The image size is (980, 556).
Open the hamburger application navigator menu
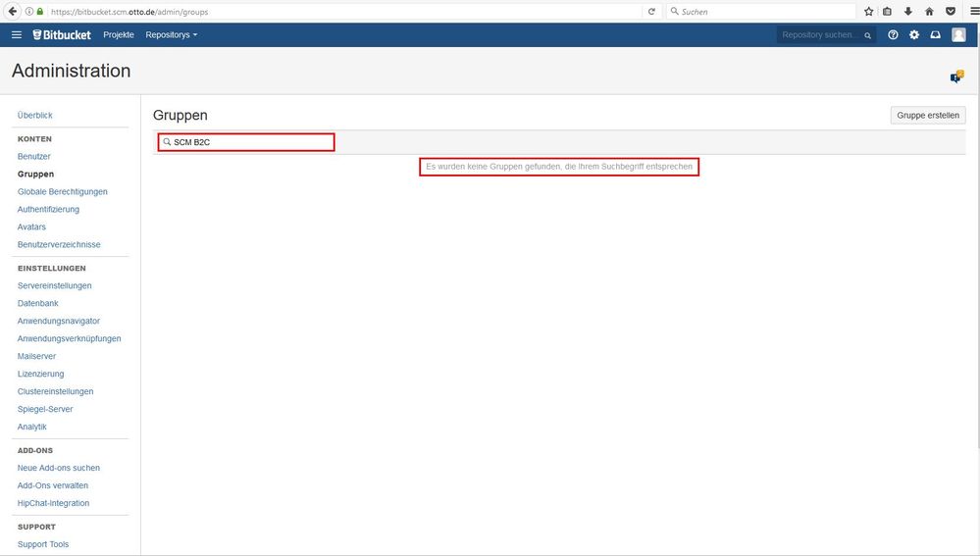[x=17, y=35]
